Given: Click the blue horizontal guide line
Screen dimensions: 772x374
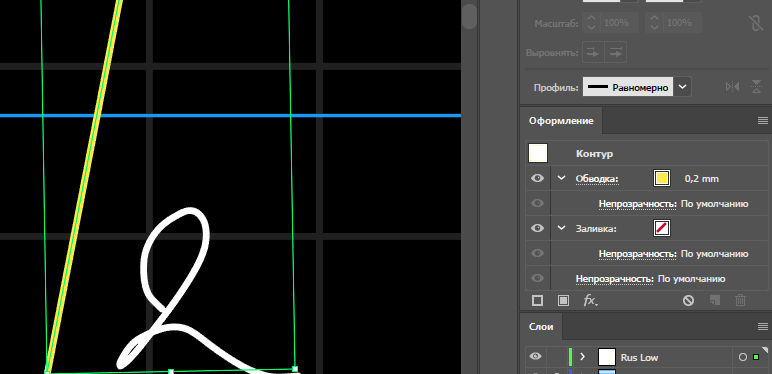Looking at the screenshot, I should [230, 116].
